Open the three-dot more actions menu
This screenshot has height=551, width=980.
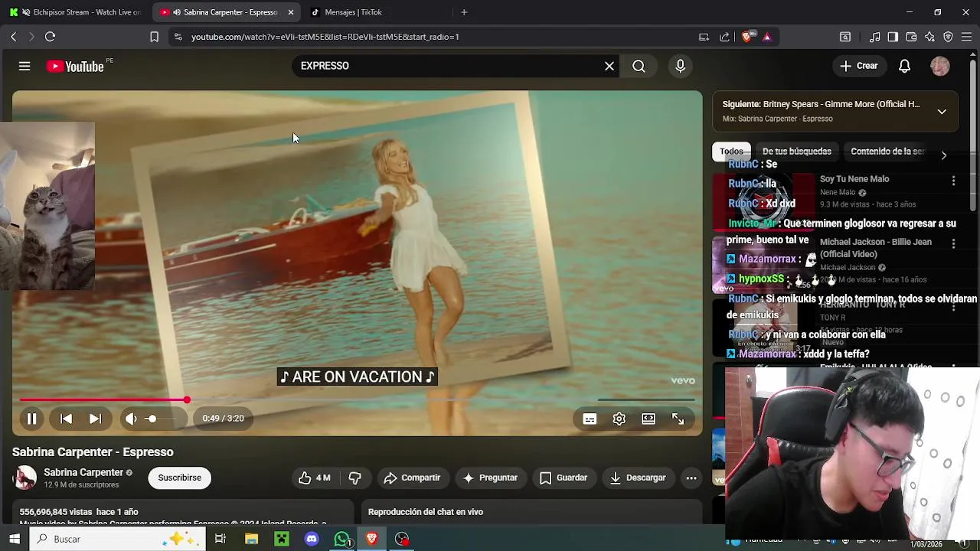coord(691,478)
